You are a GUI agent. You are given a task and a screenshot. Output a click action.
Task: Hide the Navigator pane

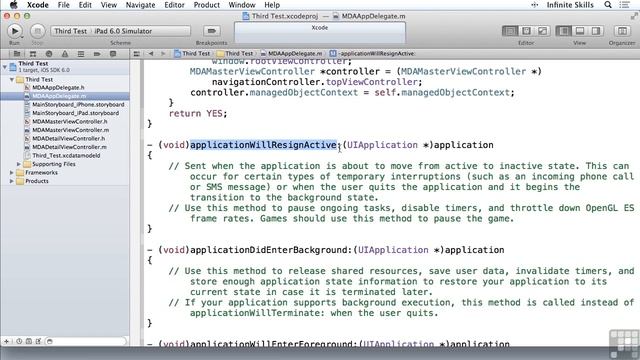coord(564,31)
